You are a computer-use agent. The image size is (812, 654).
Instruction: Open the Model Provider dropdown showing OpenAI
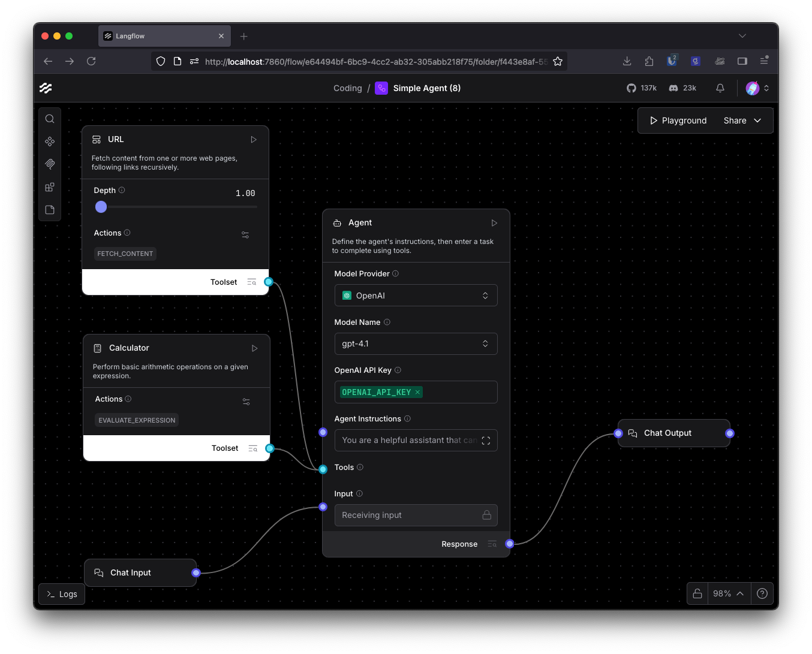(x=416, y=295)
